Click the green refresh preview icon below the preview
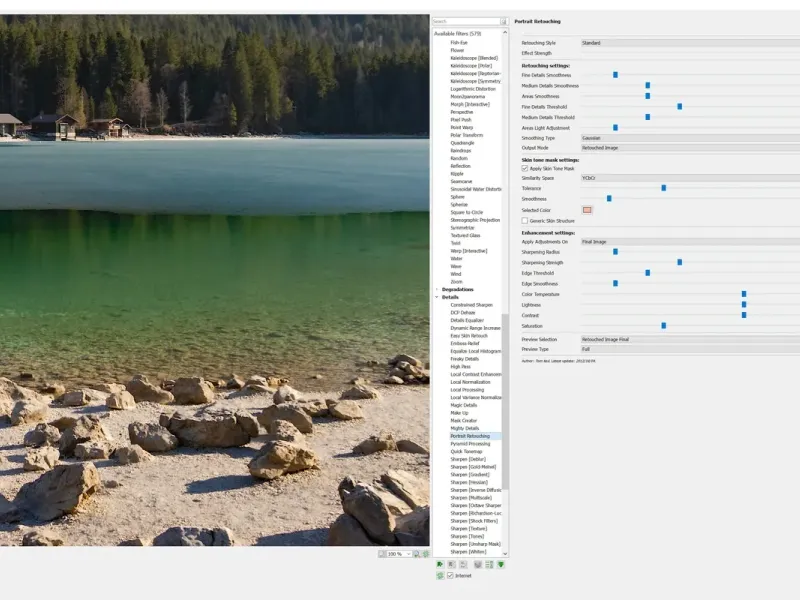800x600 pixels. click(426, 554)
